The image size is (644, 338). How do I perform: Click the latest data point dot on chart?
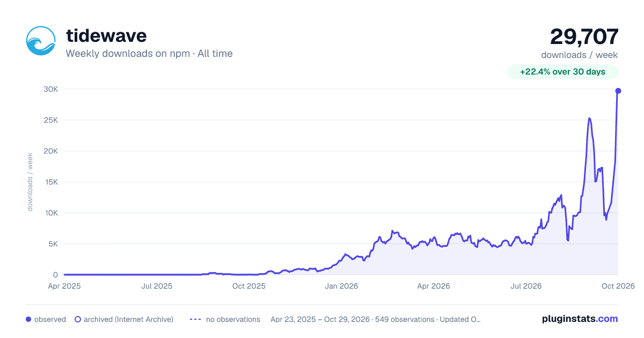coord(618,91)
